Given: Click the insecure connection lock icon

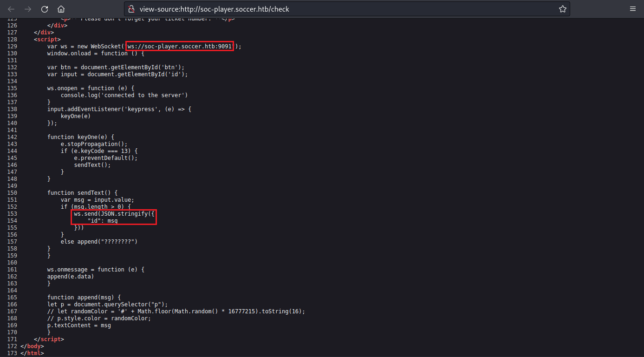Looking at the screenshot, I should tap(131, 9).
